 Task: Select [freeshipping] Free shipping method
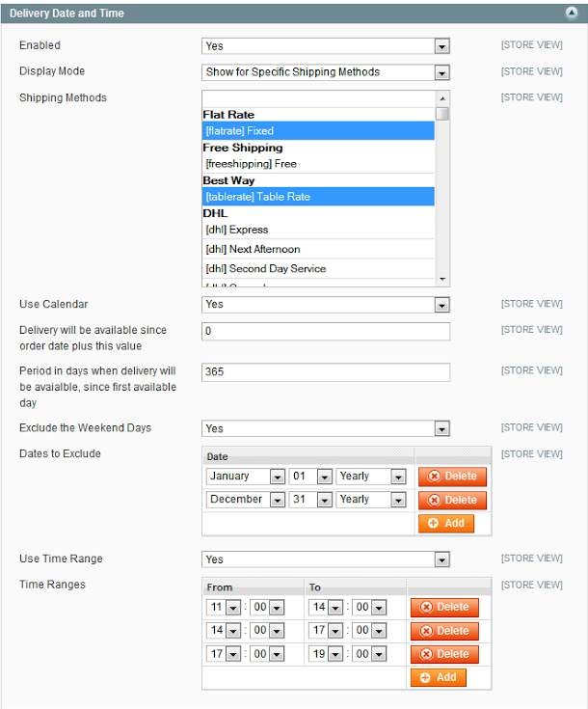(318, 164)
